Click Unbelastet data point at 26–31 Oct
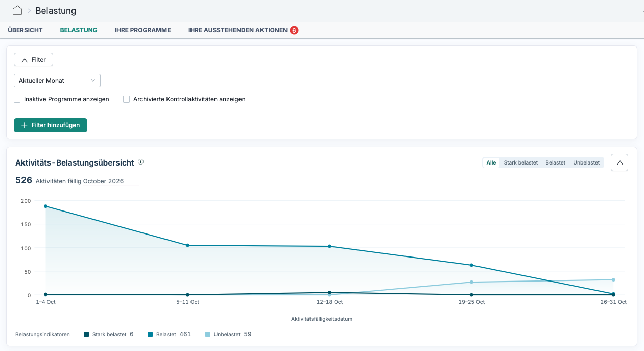 pos(613,279)
